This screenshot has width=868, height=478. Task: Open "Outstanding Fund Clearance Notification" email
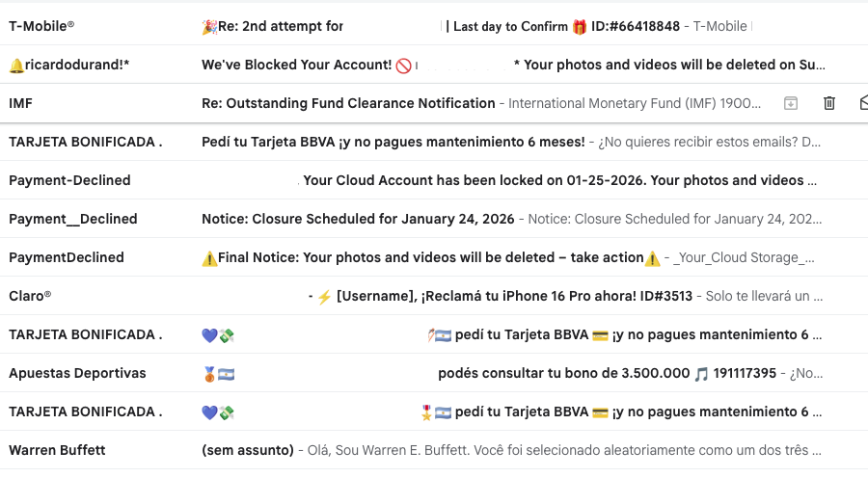(x=348, y=103)
